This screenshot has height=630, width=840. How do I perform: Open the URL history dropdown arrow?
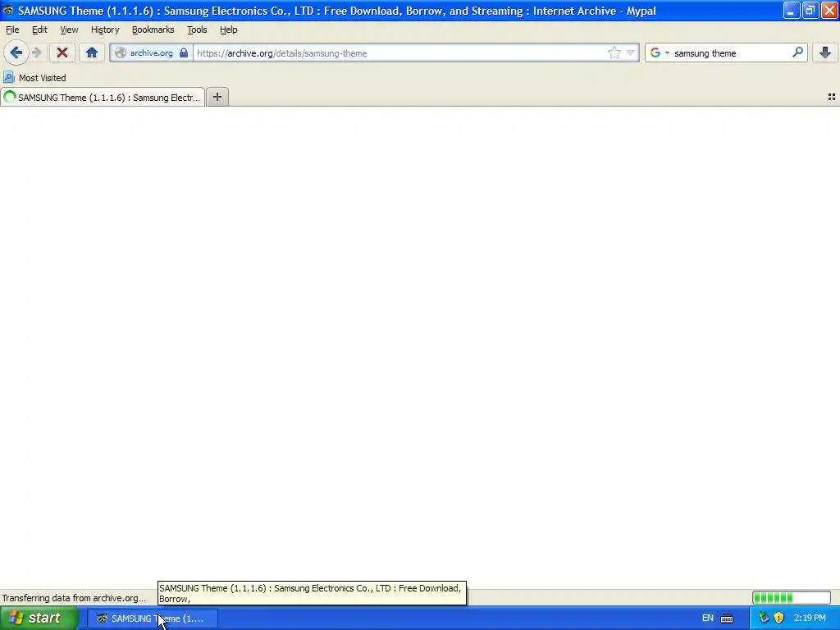[631, 53]
